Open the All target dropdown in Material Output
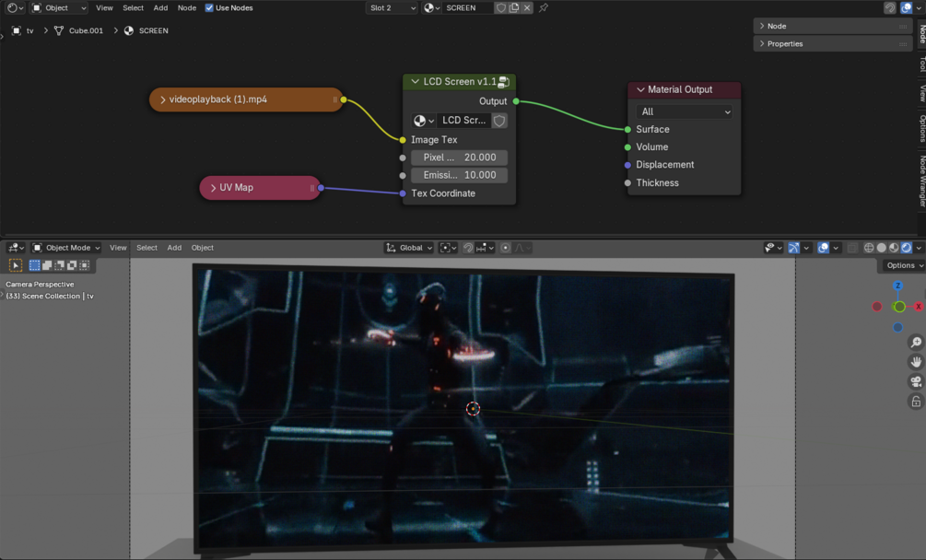Image resolution: width=926 pixels, height=560 pixels. 684,111
